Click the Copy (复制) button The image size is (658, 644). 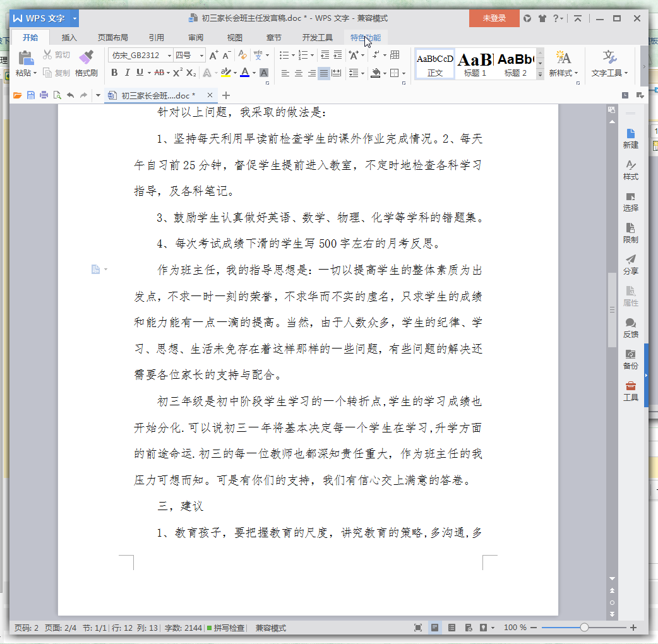[x=56, y=73]
